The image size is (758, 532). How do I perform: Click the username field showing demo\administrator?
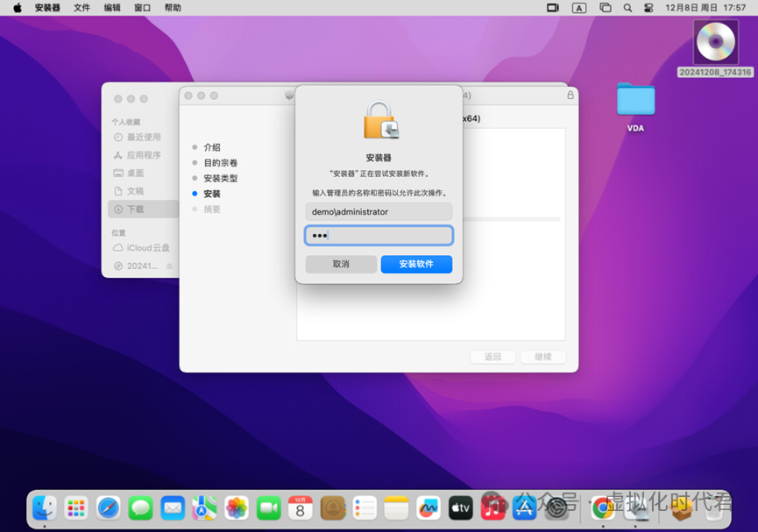[x=379, y=212]
